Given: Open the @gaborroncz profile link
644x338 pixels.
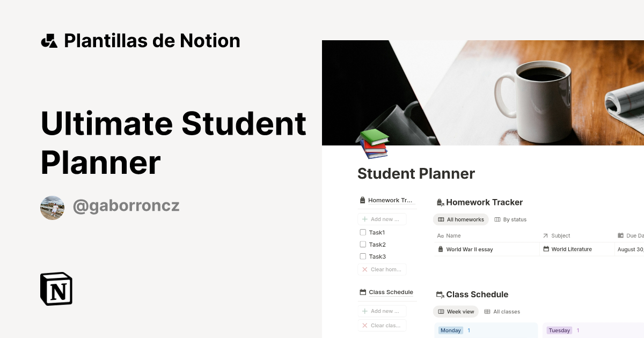Looking at the screenshot, I should 126,206.
